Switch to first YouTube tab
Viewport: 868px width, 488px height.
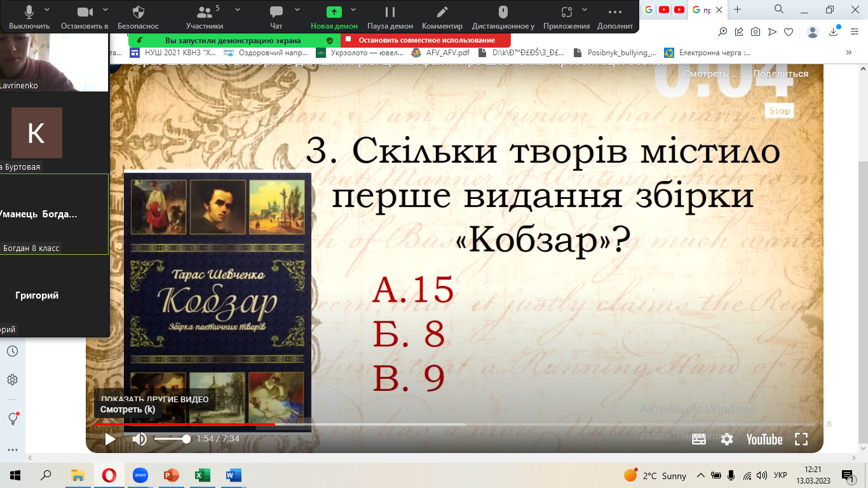pos(664,10)
